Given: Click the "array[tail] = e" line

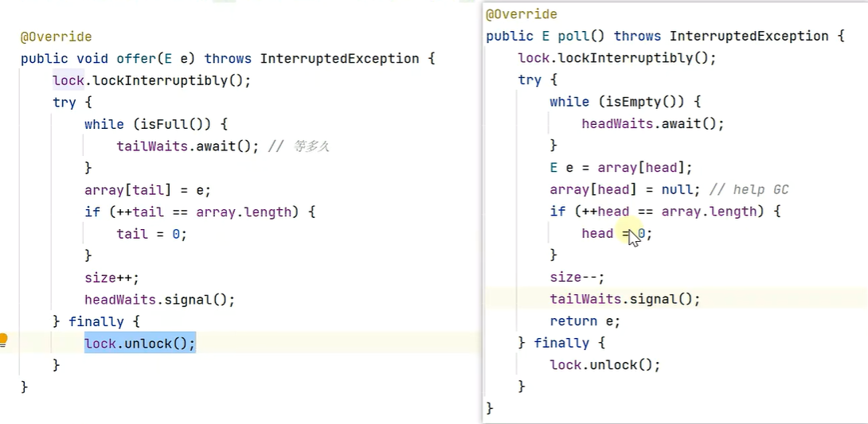Looking at the screenshot, I should tap(147, 190).
